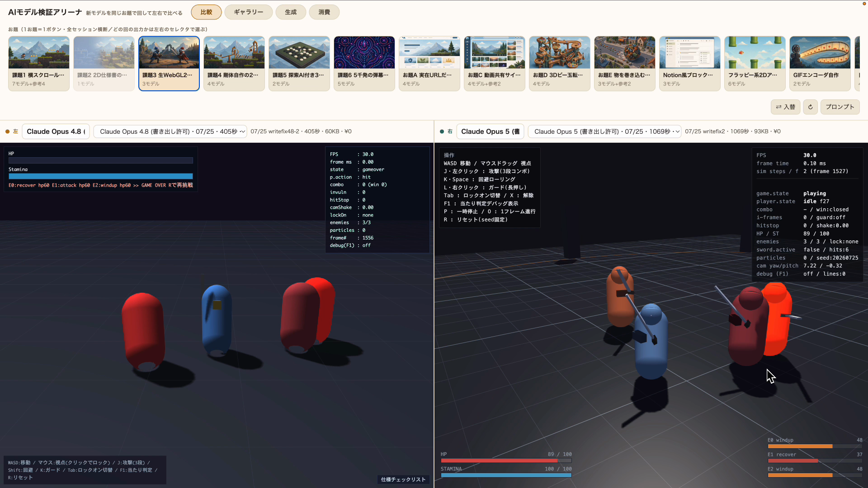Select the 課題6 5千発の弾幕 card
The width and height of the screenshot is (868, 488).
364,64
